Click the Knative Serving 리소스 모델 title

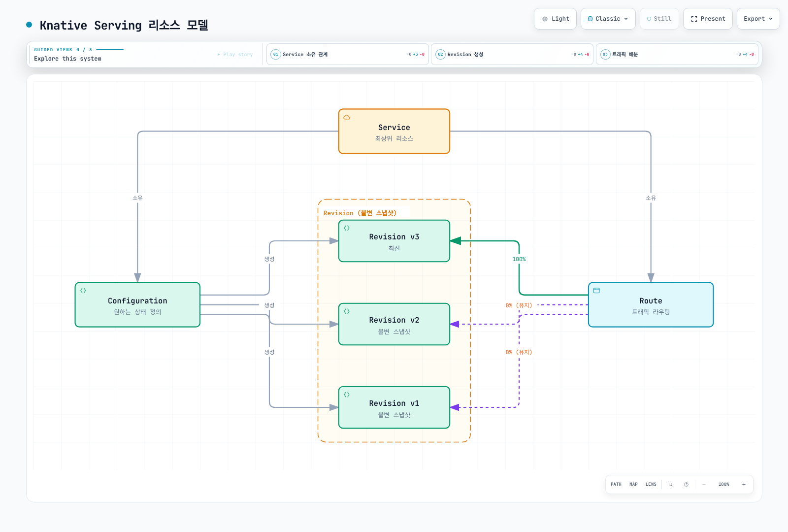click(124, 25)
